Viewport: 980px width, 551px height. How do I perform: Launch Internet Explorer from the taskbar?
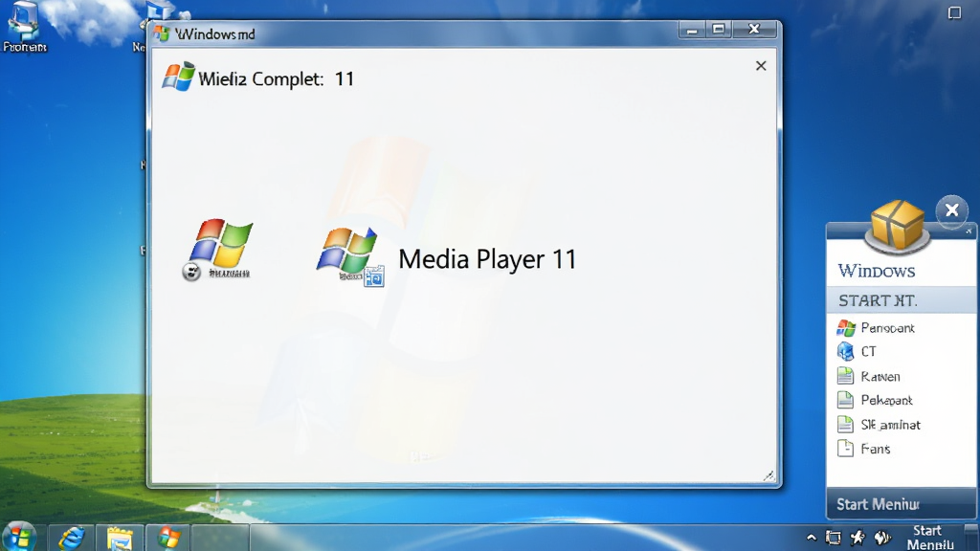click(72, 538)
